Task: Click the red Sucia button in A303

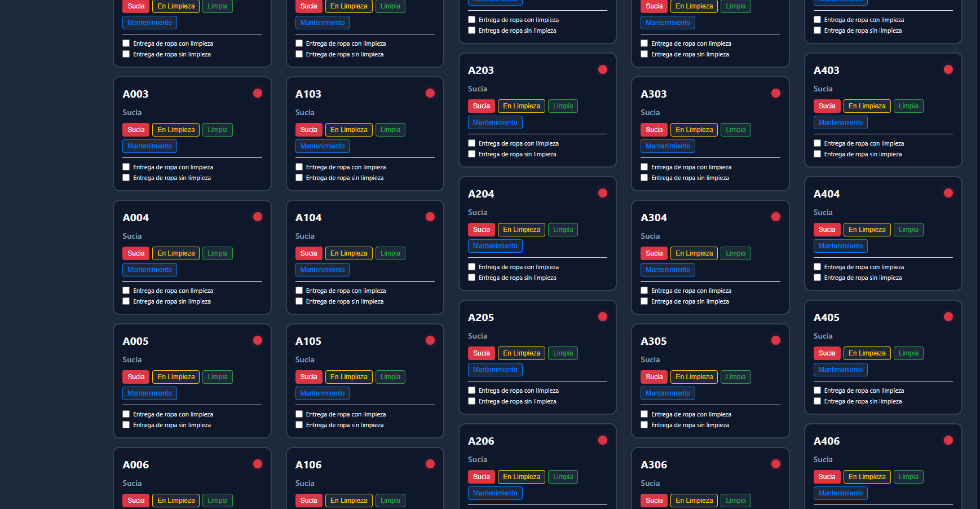Action: pyautogui.click(x=654, y=130)
